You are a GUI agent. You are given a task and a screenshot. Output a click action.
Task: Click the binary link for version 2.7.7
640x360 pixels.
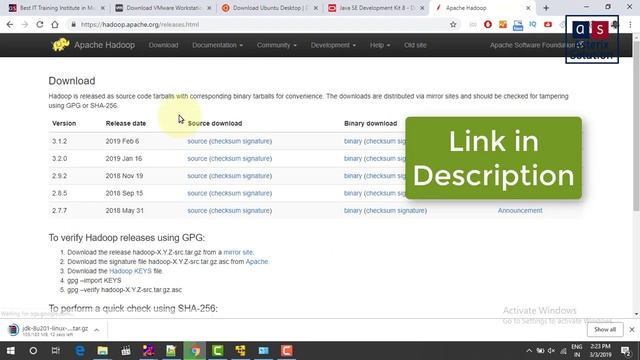pyautogui.click(x=353, y=211)
